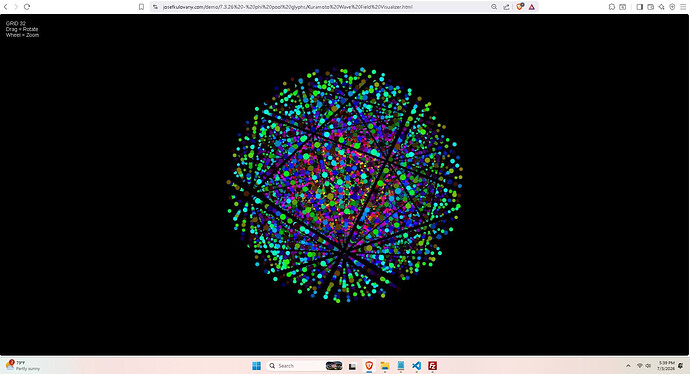Open Visual Studio Code from taskbar
The image size is (690, 374).
416,366
